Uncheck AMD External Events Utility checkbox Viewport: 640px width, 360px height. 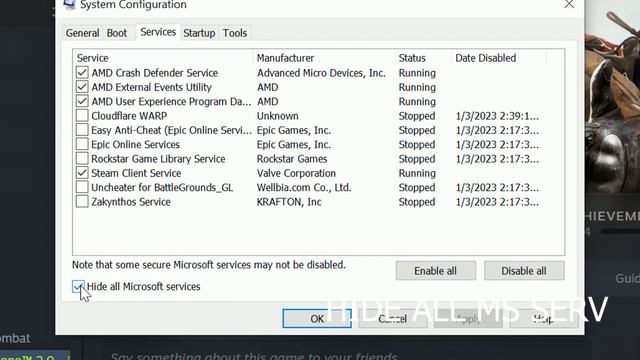pyautogui.click(x=82, y=87)
